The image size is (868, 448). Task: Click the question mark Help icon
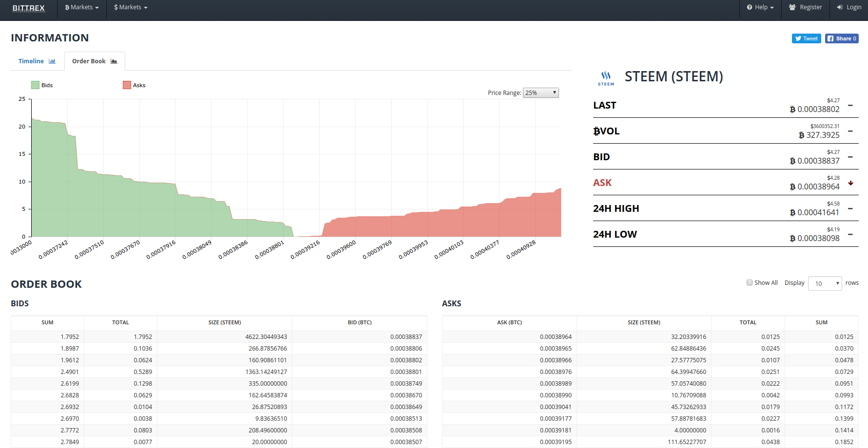[x=750, y=7]
